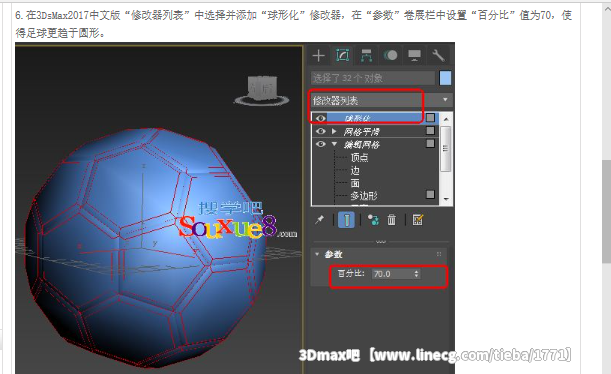Click the 百分比 value field 70.0
The image size is (611, 374).
pos(392,274)
